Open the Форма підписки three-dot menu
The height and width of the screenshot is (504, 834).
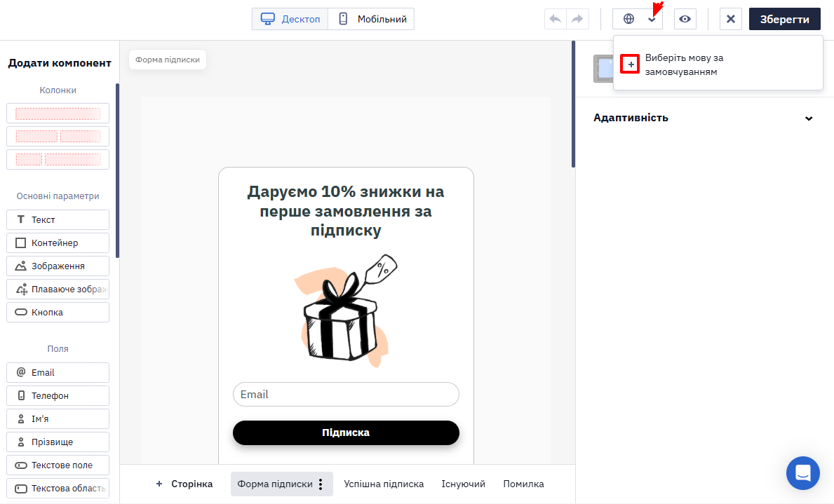[x=320, y=484]
